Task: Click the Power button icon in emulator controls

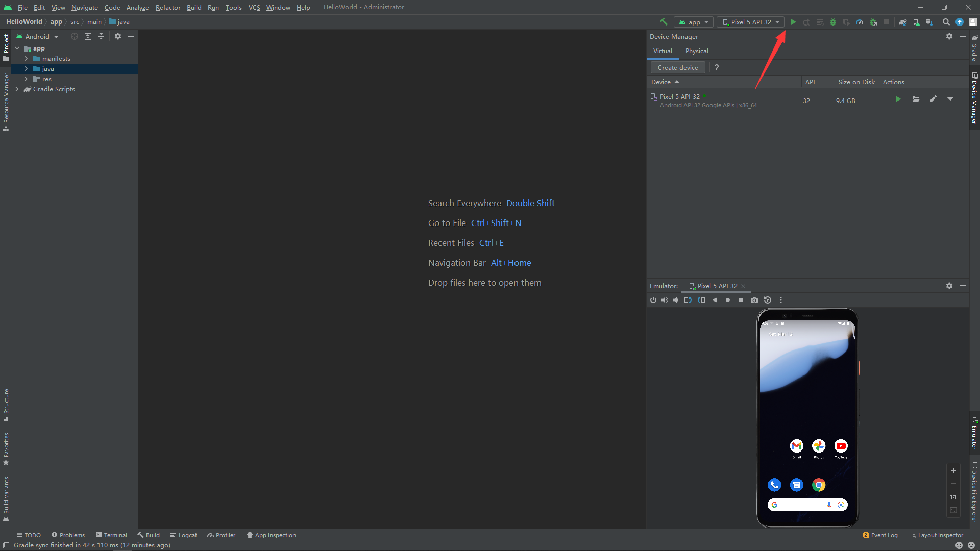Action: pos(653,300)
